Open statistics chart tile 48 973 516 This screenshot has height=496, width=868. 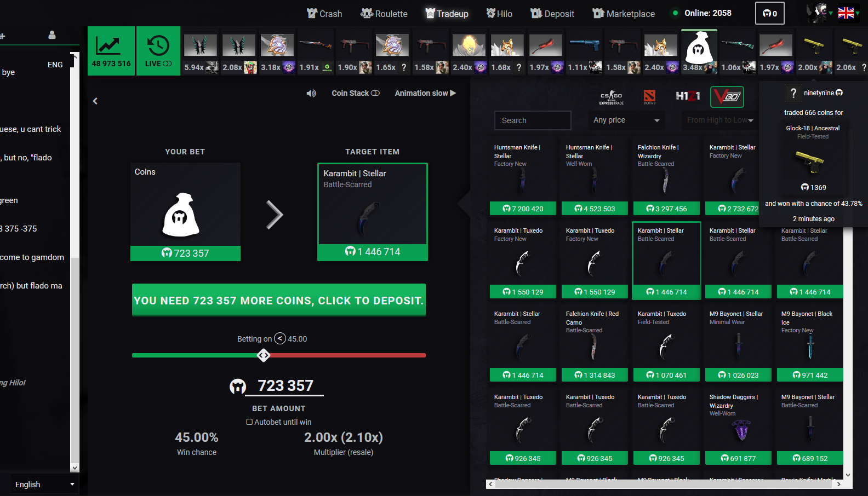111,51
